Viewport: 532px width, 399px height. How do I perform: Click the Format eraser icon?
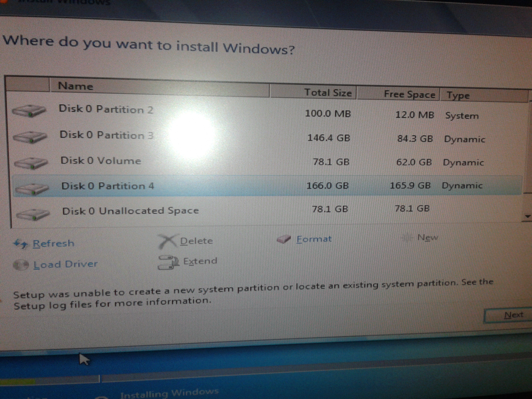click(x=283, y=239)
